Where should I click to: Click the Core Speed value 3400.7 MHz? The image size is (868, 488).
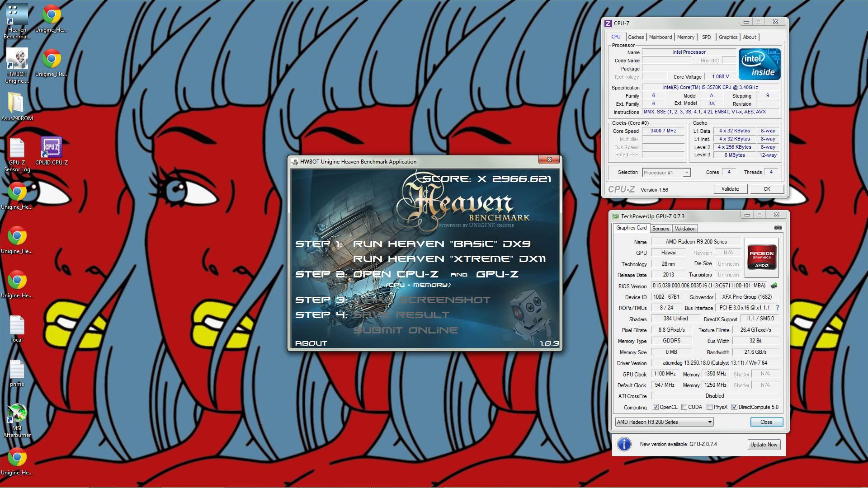(x=663, y=131)
